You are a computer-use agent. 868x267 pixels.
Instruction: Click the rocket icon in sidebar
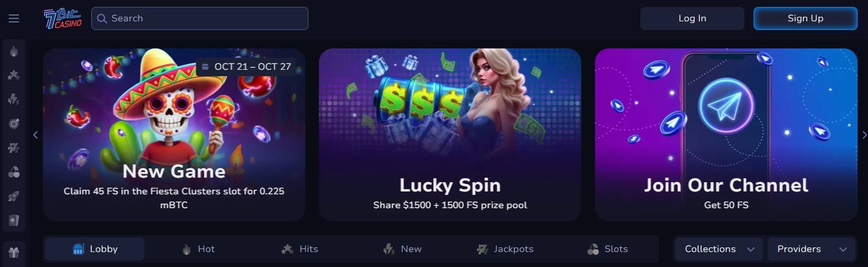14,196
